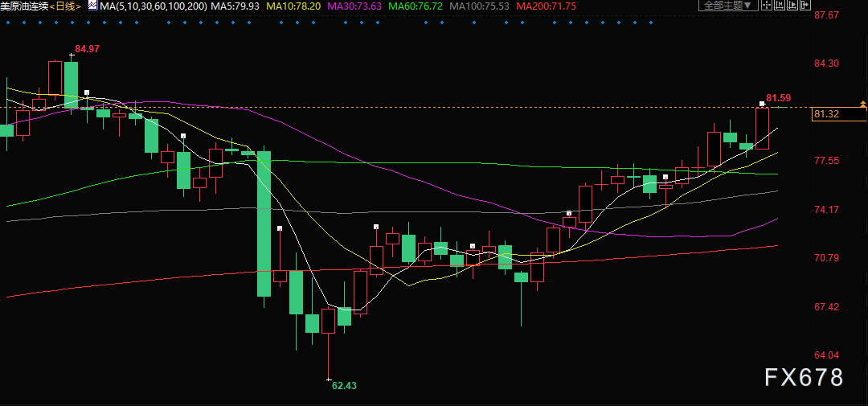Click the 81.59 recent high label
Screen dimensions: 868x406
coord(778,98)
